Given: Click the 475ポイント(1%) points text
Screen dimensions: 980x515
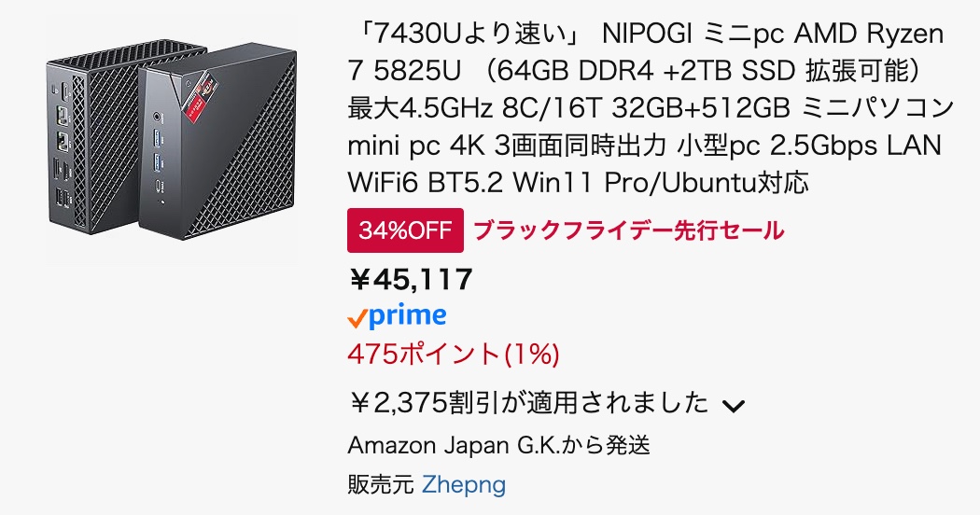Looking at the screenshot, I should pos(453,355).
